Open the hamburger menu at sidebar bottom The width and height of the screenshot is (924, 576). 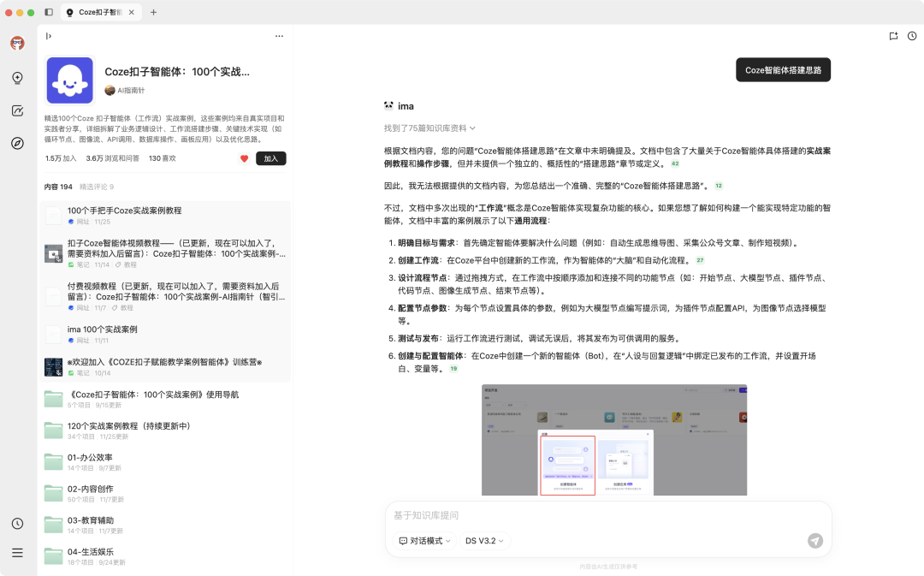(x=18, y=552)
